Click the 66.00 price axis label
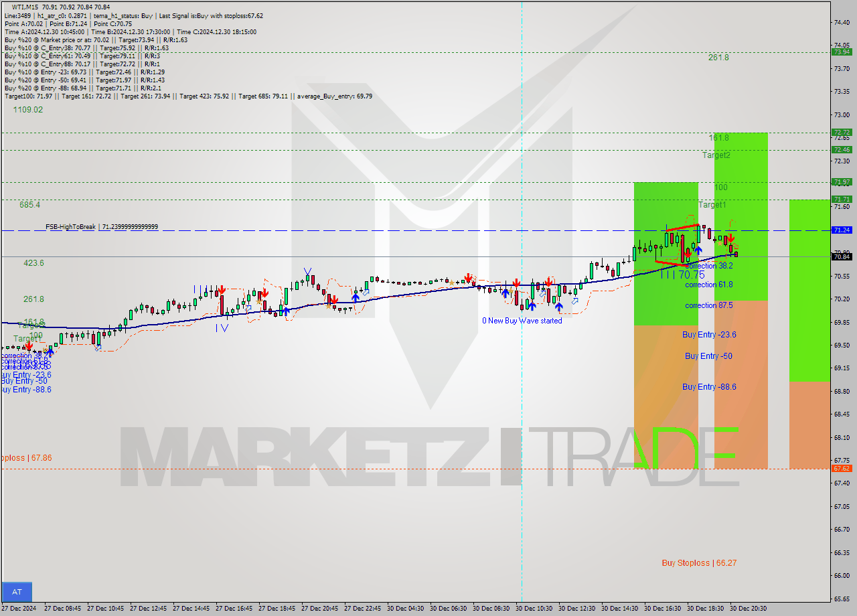The image size is (857, 616). (x=842, y=575)
